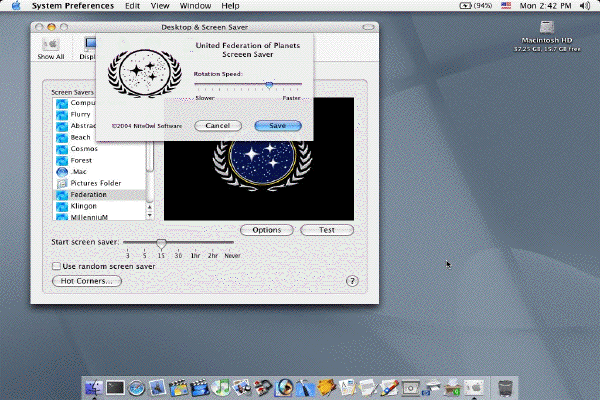Click the Rotation Speed slider thumb
Screen dimensions: 600x400
[x=269, y=85]
